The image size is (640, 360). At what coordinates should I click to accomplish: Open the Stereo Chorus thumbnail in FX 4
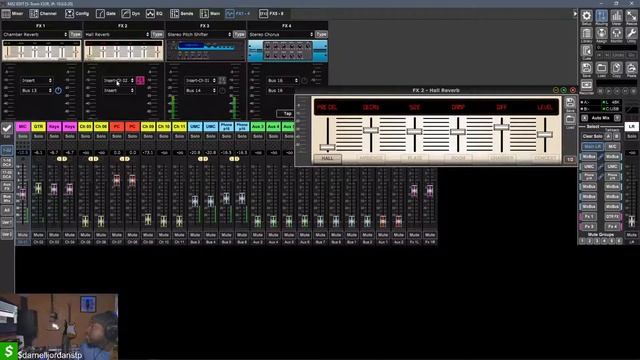(x=288, y=51)
